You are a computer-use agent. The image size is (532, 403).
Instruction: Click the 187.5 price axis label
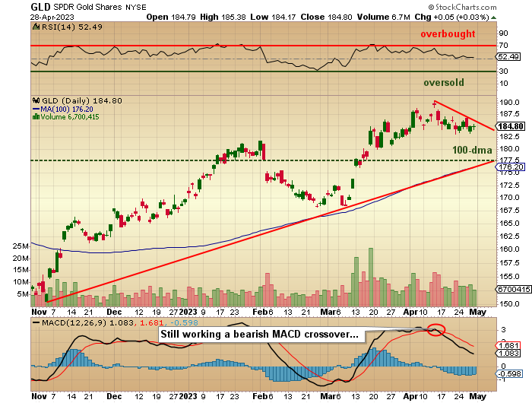(509, 114)
